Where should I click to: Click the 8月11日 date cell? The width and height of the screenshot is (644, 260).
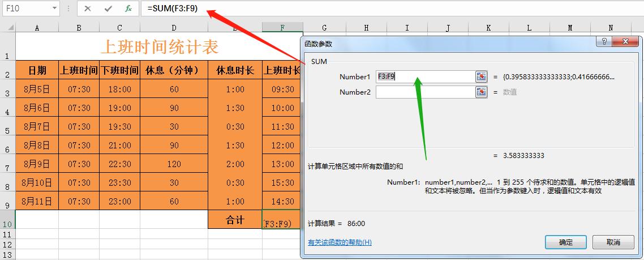(37, 201)
